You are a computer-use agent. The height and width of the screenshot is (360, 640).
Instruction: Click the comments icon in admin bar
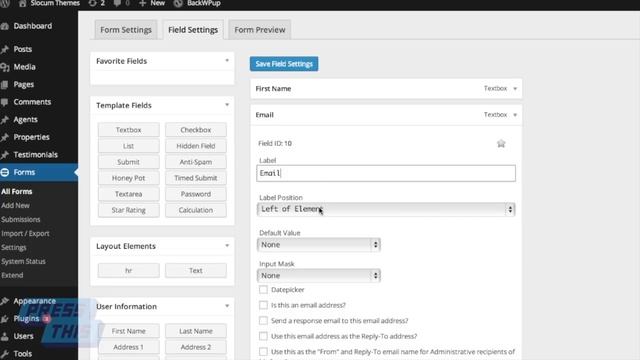(x=117, y=3)
